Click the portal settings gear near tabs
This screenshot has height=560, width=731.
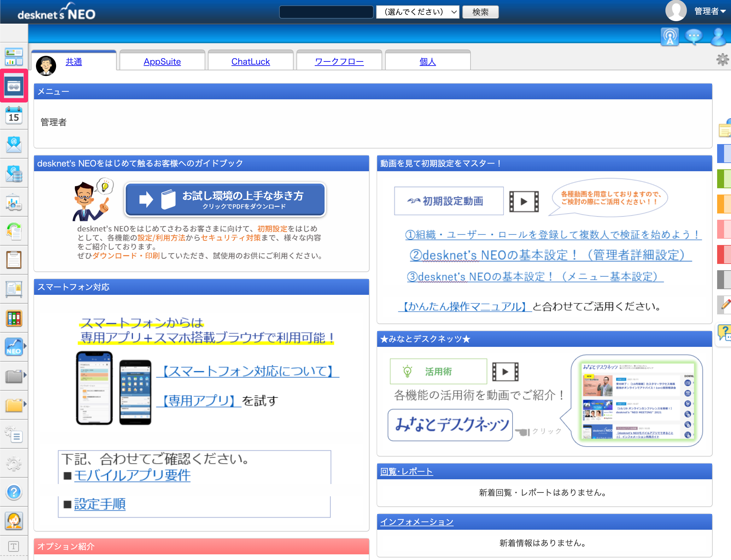(722, 60)
